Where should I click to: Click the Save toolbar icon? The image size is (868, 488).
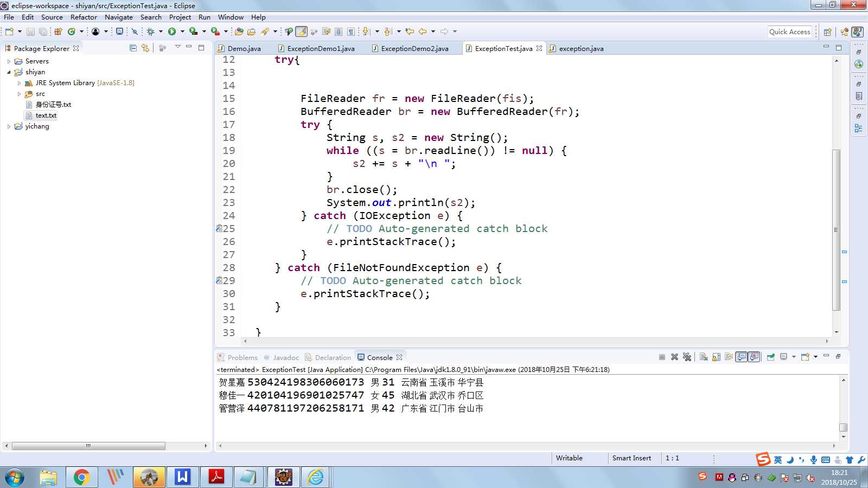pos(30,31)
